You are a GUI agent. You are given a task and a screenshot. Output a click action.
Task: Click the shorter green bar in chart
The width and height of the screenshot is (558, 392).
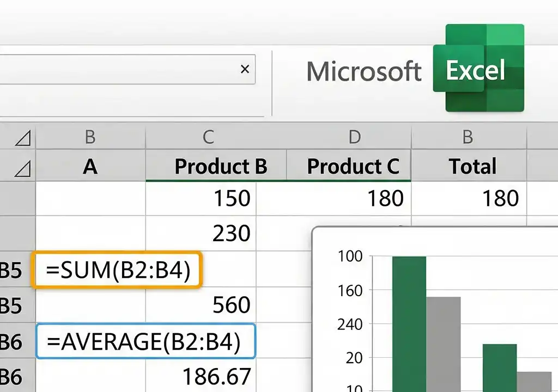[x=500, y=368]
